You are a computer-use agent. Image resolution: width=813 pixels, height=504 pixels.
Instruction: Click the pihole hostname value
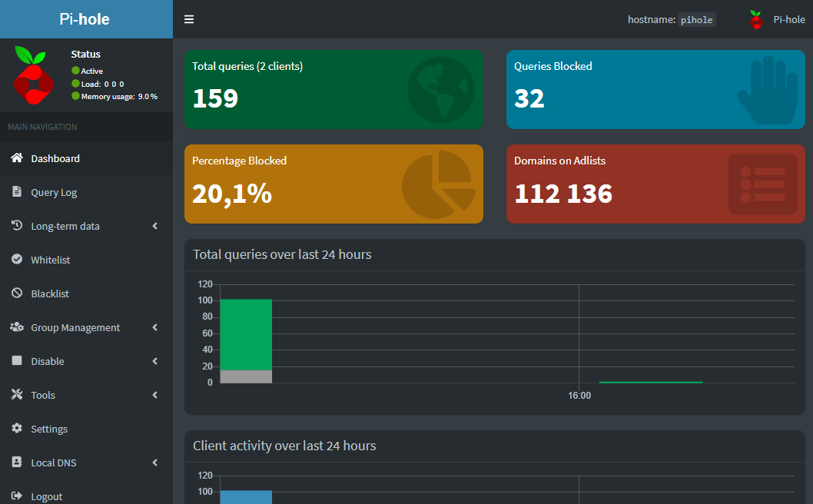696,20
